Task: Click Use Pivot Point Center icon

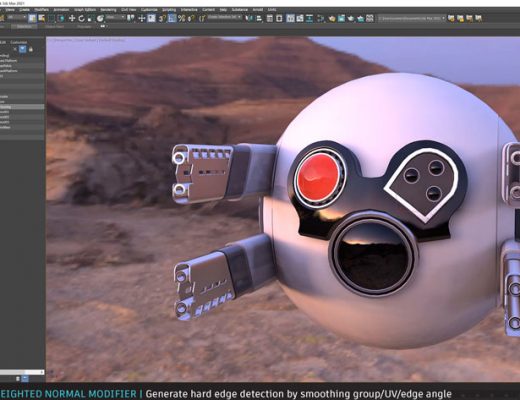Action: [131, 18]
